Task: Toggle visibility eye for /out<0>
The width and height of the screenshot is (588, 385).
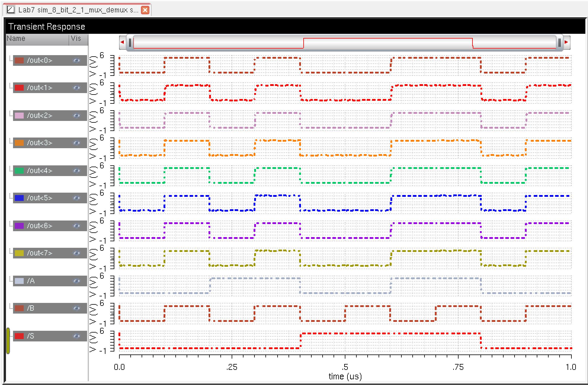Action: 76,60
